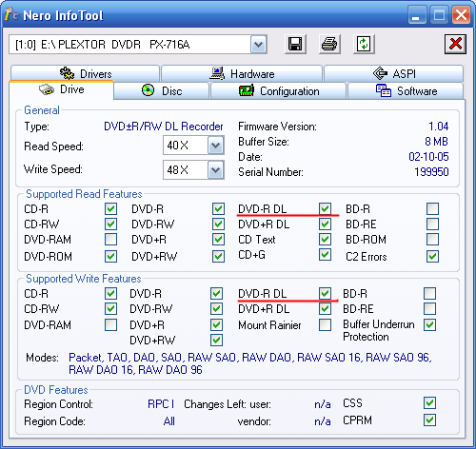Switch to the Hardware tab
476x449 pixels.
pos(242,73)
